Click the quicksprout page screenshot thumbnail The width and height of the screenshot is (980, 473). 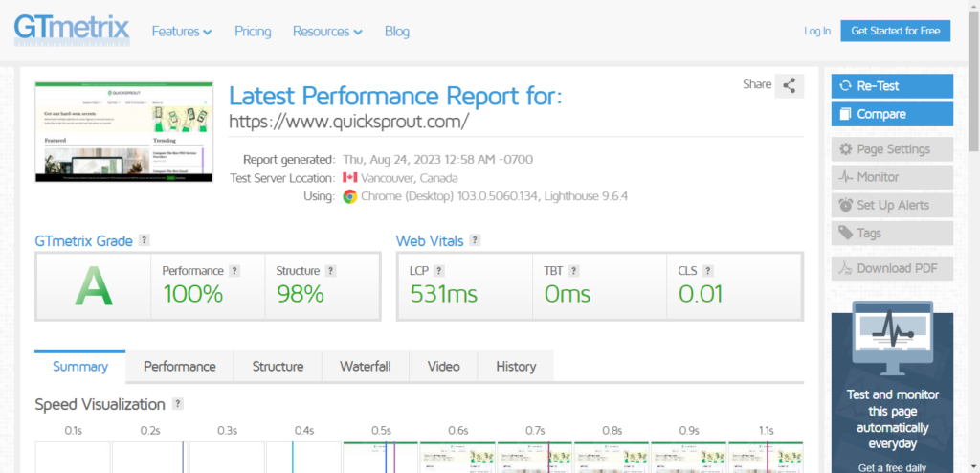[x=123, y=132]
